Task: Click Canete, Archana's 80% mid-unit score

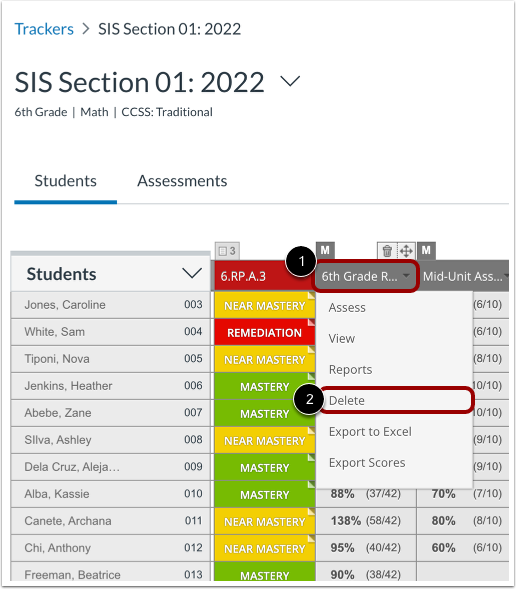Action: tap(443, 521)
